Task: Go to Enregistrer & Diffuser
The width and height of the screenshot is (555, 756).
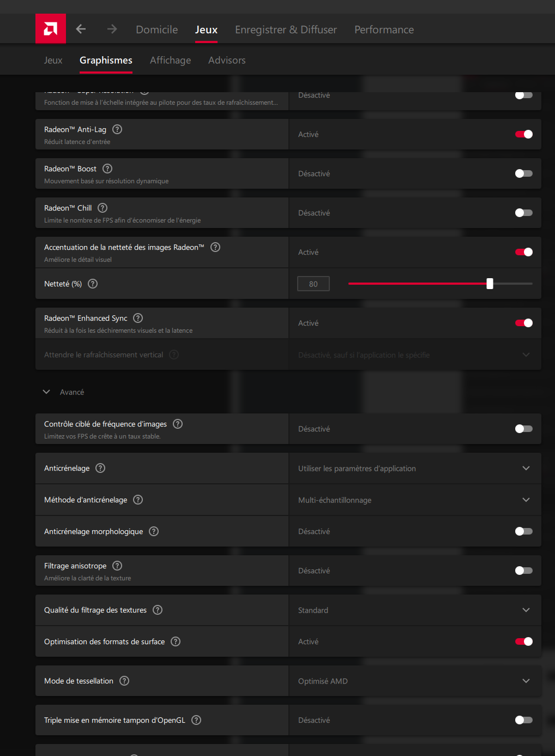Action: 286,29
